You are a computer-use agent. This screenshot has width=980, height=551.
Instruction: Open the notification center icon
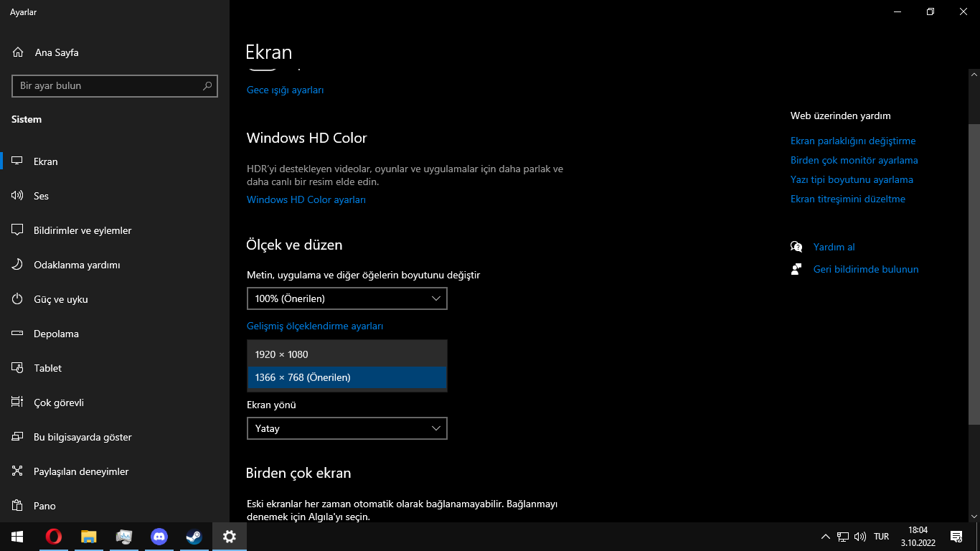coord(956,537)
